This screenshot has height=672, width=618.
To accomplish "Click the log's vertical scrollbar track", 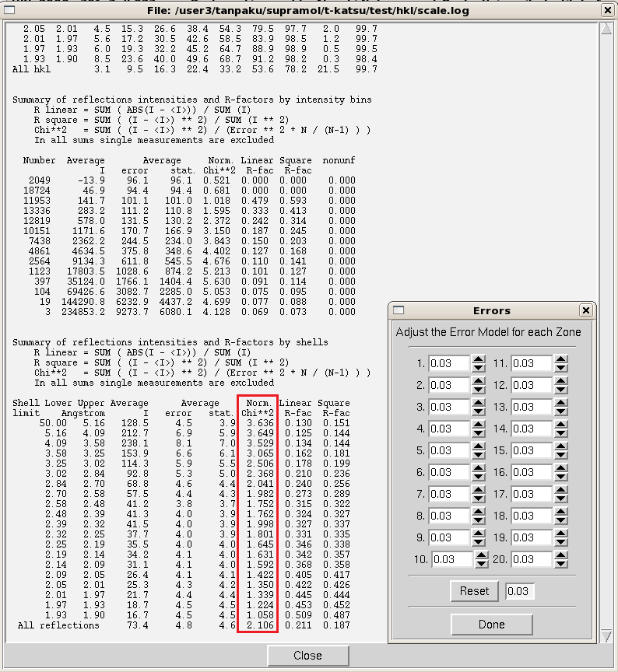I will [x=606, y=311].
